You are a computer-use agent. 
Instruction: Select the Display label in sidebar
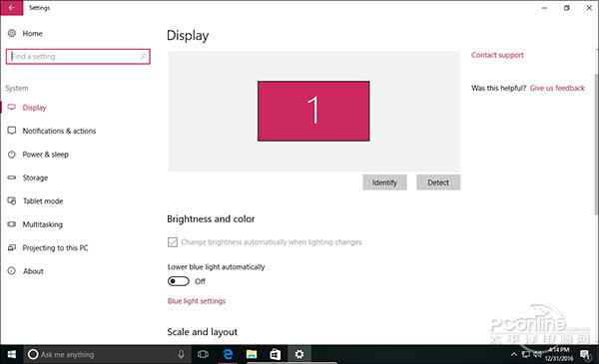pos(34,108)
